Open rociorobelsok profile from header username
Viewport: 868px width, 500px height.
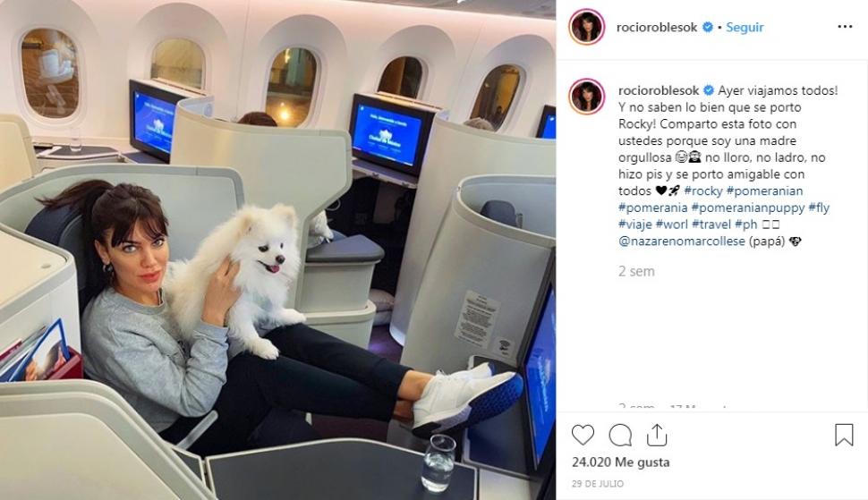(657, 27)
